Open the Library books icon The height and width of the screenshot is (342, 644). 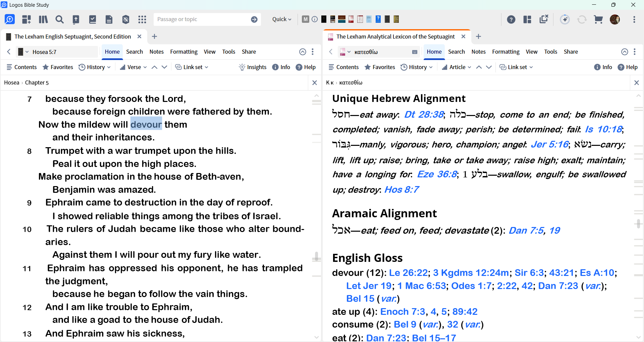[43, 19]
